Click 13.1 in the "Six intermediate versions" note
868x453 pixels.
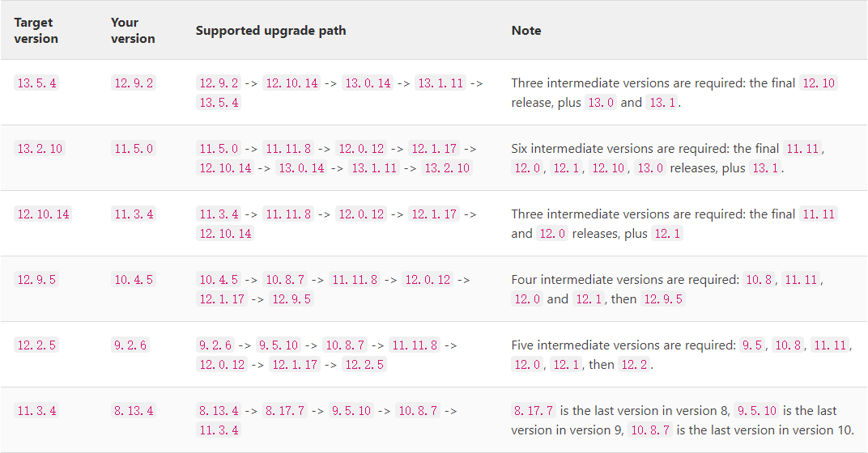click(x=765, y=167)
